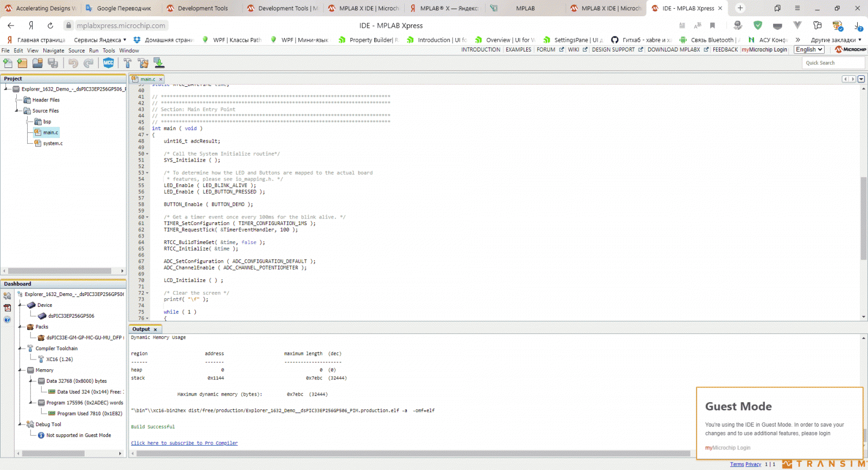Click the Dashboard help question icon
Viewport: 868px width, 470px height.
tap(7, 320)
